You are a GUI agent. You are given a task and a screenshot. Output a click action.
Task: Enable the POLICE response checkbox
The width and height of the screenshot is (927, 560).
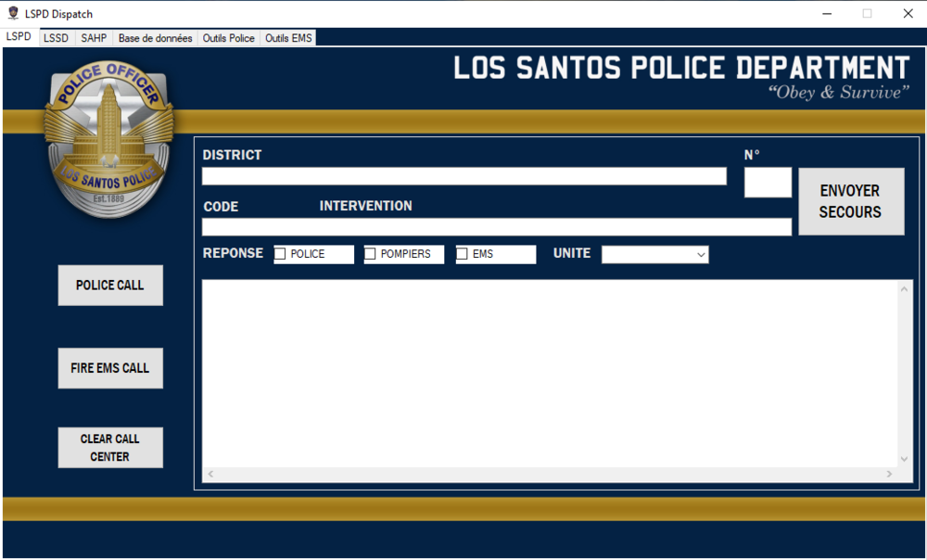280,253
